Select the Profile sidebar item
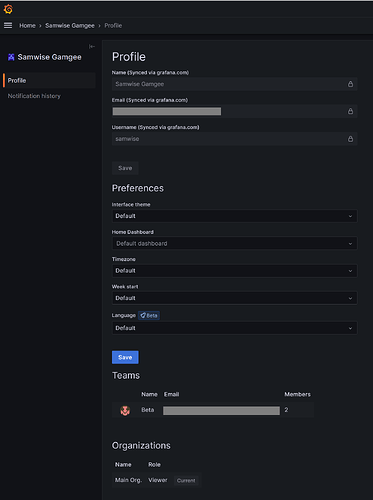373x500 pixels. click(49, 80)
